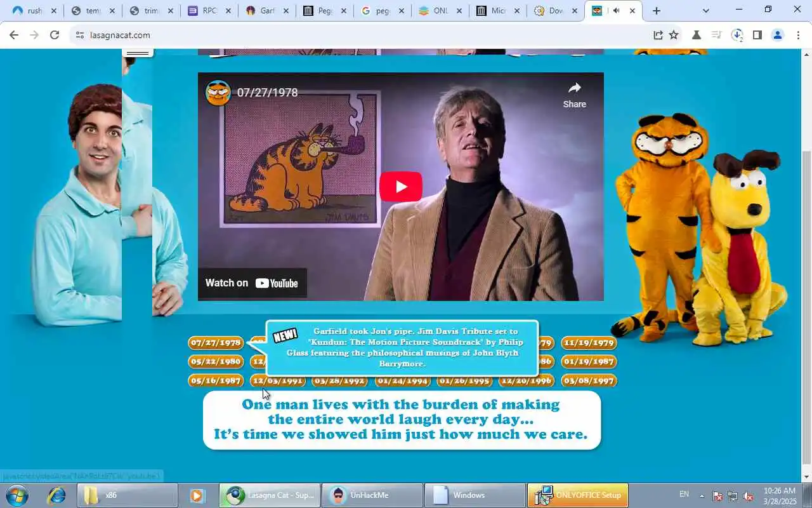Viewport: 812px width, 508px height.
Task: Expand the tab search dropdown arrow
Action: [706, 11]
